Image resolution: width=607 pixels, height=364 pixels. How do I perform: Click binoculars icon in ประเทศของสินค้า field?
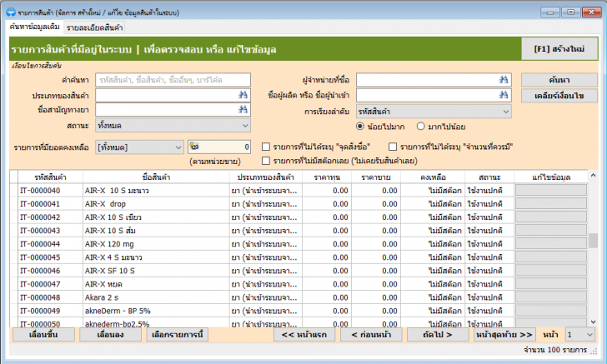pyautogui.click(x=243, y=95)
